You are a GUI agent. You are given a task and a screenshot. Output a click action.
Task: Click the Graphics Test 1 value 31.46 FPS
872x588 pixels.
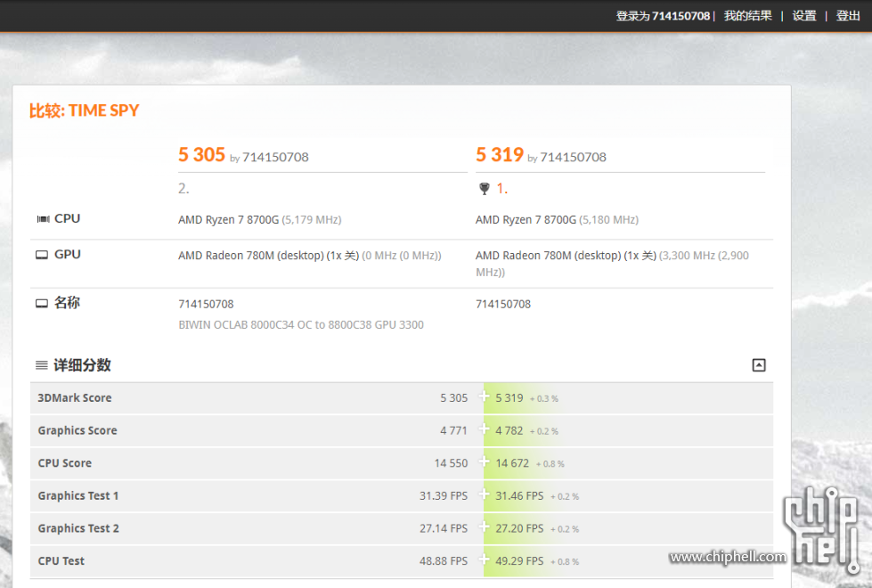pyautogui.click(x=519, y=495)
